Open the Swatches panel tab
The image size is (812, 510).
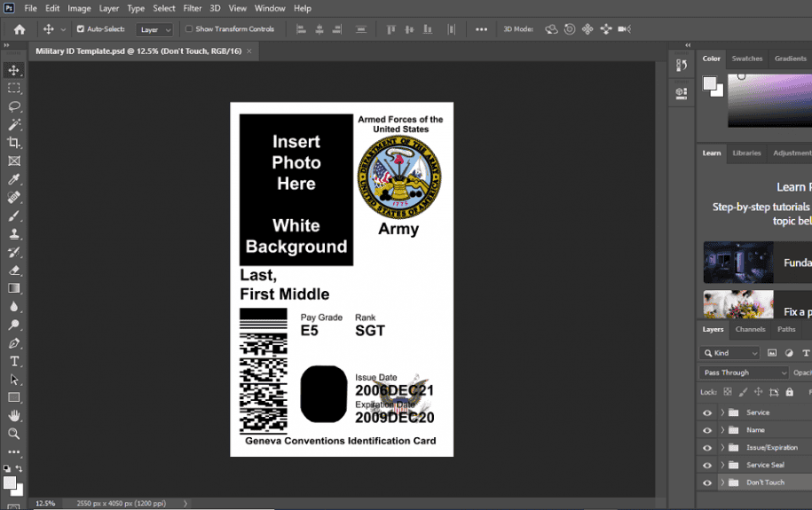pyautogui.click(x=746, y=59)
